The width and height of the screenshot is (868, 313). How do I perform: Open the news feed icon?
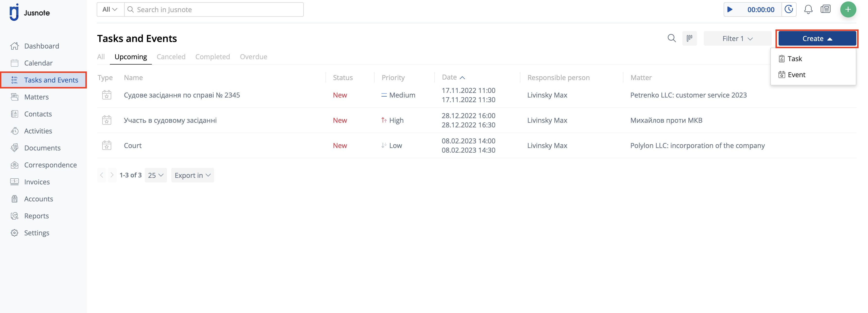coord(825,9)
